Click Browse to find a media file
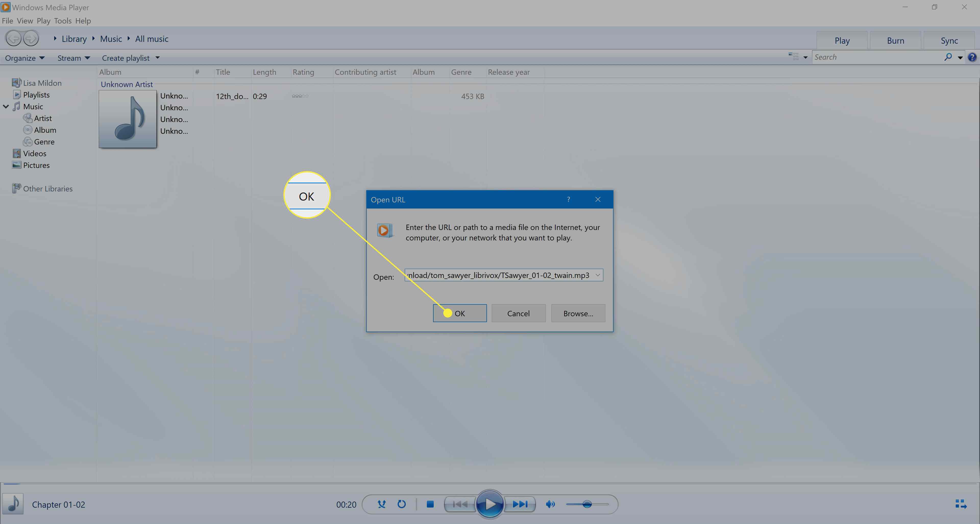Viewport: 980px width, 524px height. pyautogui.click(x=578, y=313)
